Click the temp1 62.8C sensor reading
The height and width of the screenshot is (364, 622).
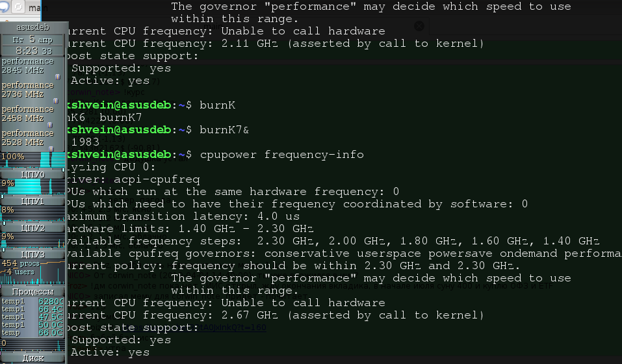[x=32, y=302]
